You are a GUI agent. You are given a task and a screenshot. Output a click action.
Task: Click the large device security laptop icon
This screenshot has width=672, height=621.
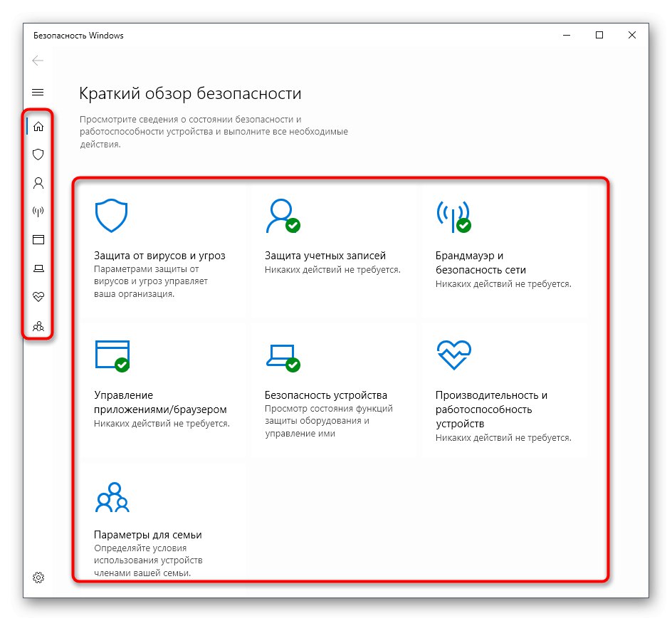click(283, 358)
